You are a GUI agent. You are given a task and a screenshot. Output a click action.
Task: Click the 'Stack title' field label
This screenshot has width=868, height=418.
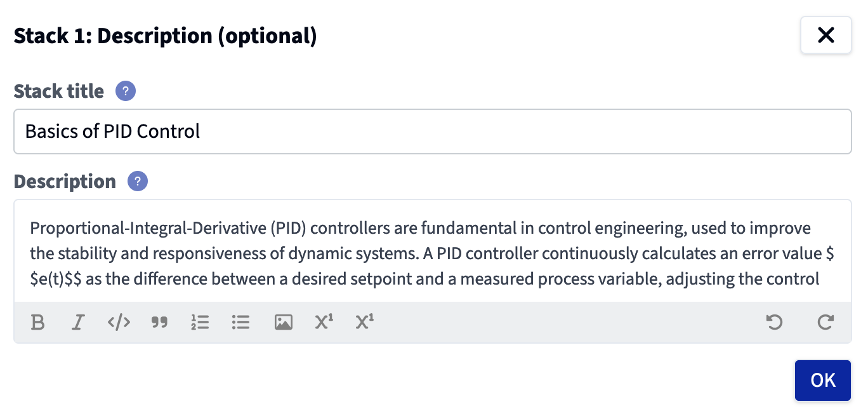[x=59, y=91]
